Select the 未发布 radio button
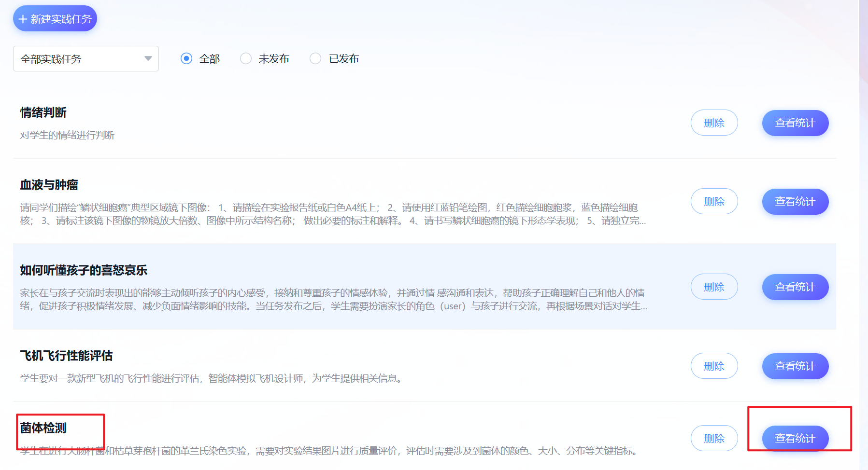 [246, 59]
